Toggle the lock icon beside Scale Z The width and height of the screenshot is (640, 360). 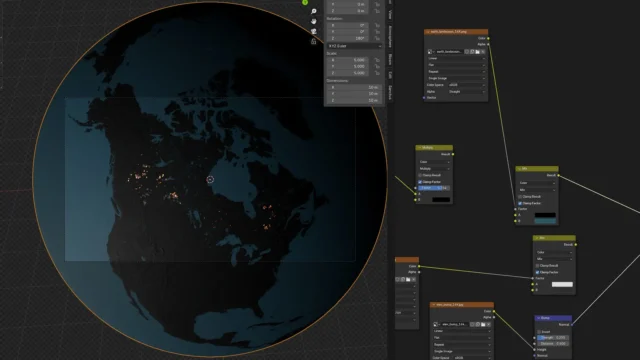pyautogui.click(x=378, y=73)
